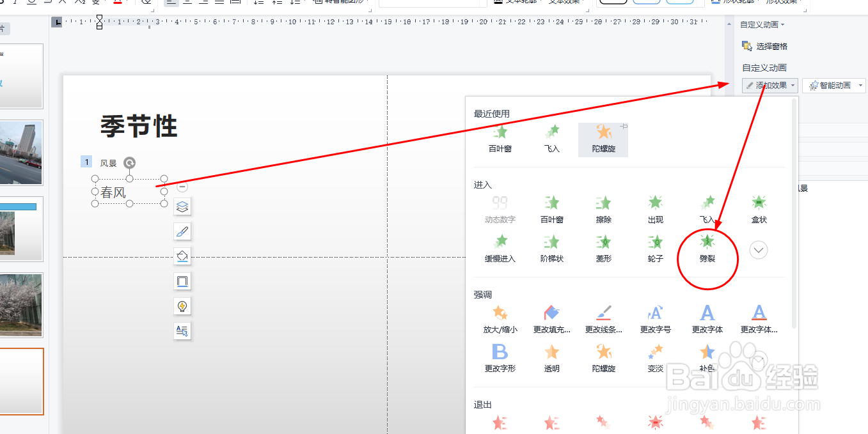868x434 pixels.
Task: Expand more 强调 effects with the chevron
Action: click(x=759, y=360)
